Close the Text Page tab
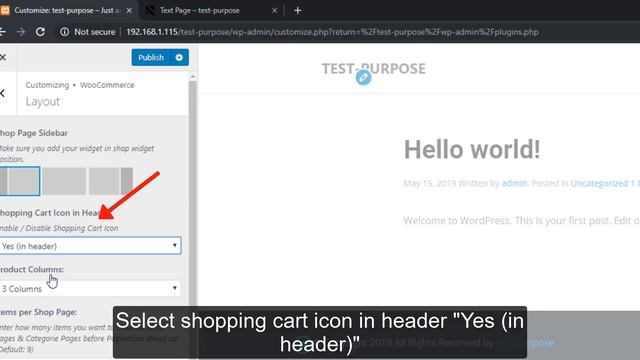The width and height of the screenshot is (640, 360). pyautogui.click(x=275, y=11)
